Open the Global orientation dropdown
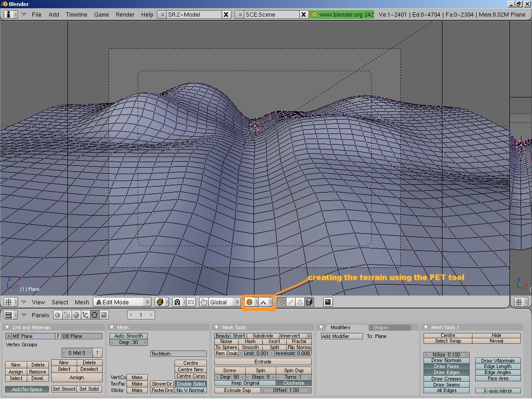The height and width of the screenshot is (399, 532). pyautogui.click(x=222, y=302)
